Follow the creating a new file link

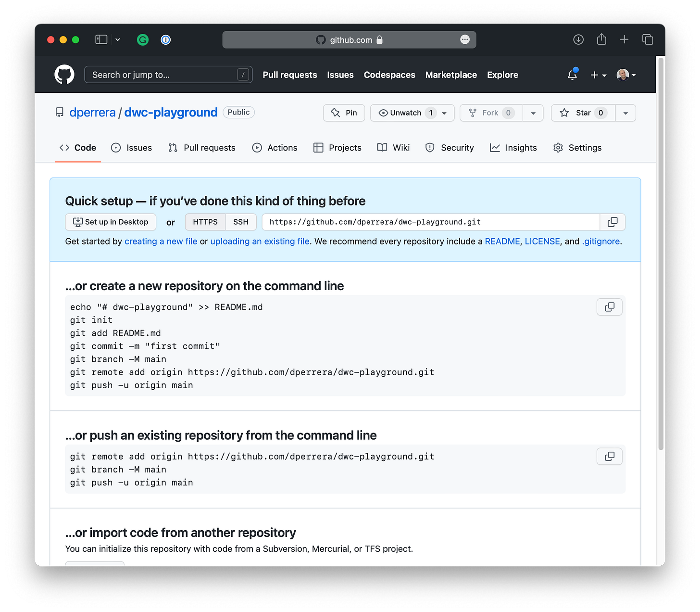click(161, 241)
